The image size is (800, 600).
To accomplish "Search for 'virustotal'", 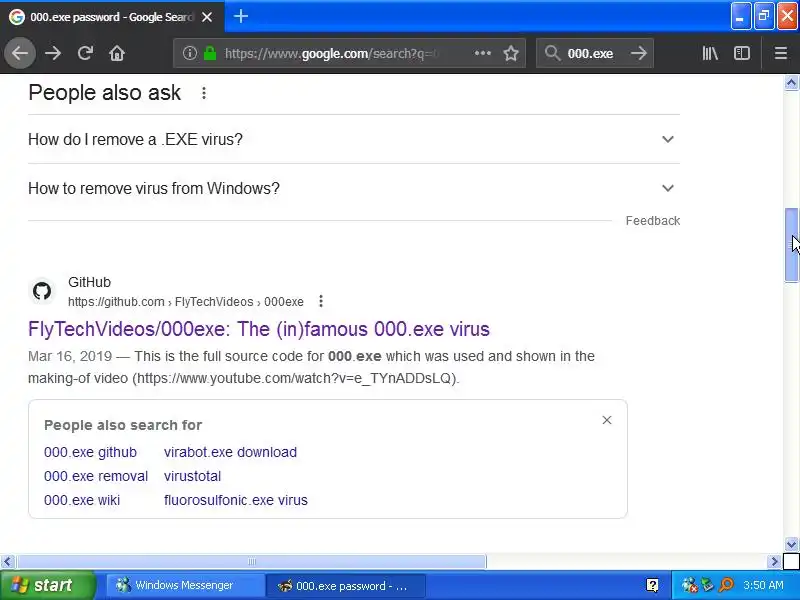I will point(192,476).
